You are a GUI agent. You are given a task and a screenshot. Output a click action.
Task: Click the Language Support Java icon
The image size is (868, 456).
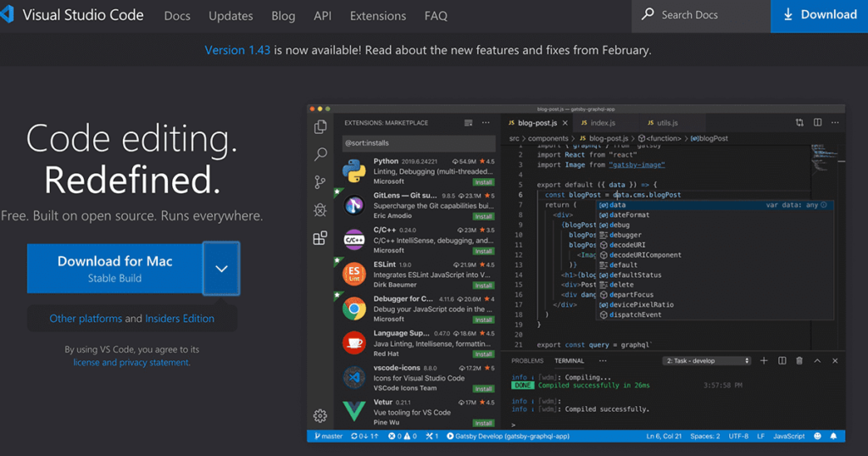(354, 343)
